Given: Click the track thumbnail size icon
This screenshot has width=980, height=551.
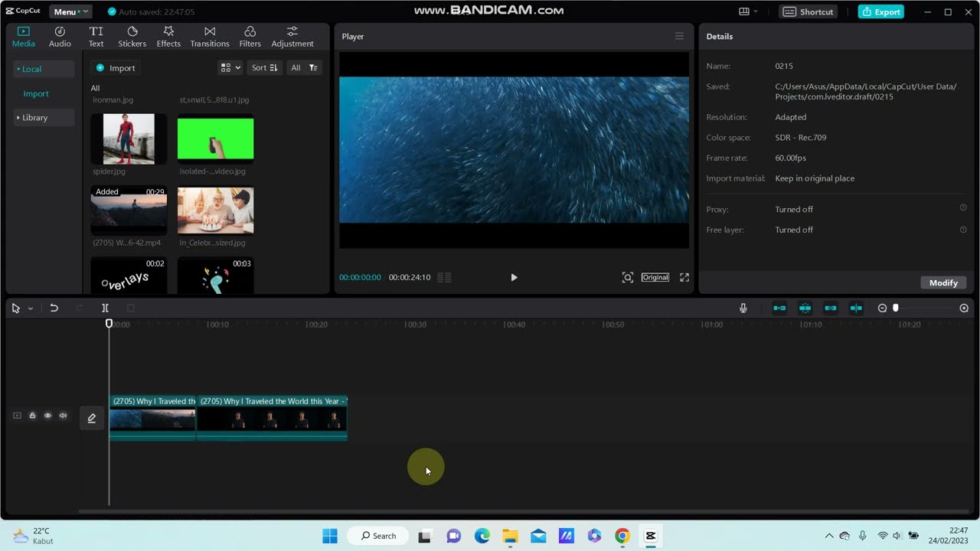Looking at the screenshot, I should (17, 416).
